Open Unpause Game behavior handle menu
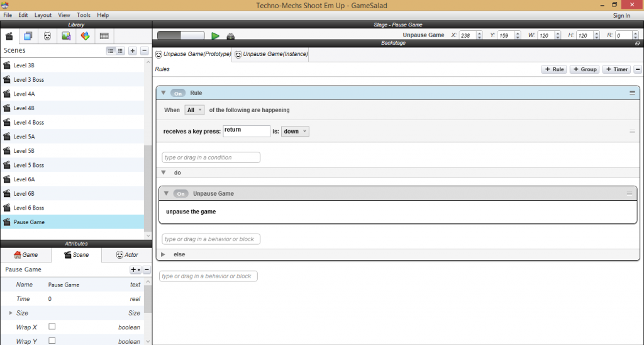Screen dimensions: 644x345 pos(629,193)
